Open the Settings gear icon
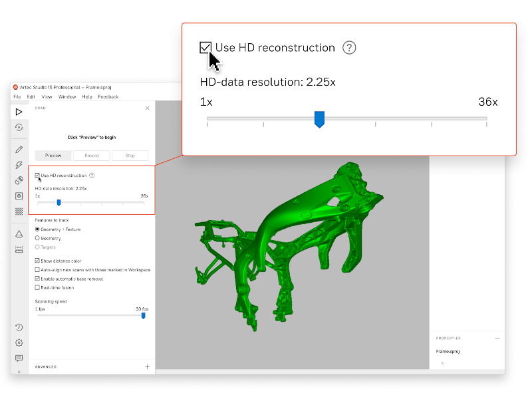The height and width of the screenshot is (399, 532). [x=19, y=343]
